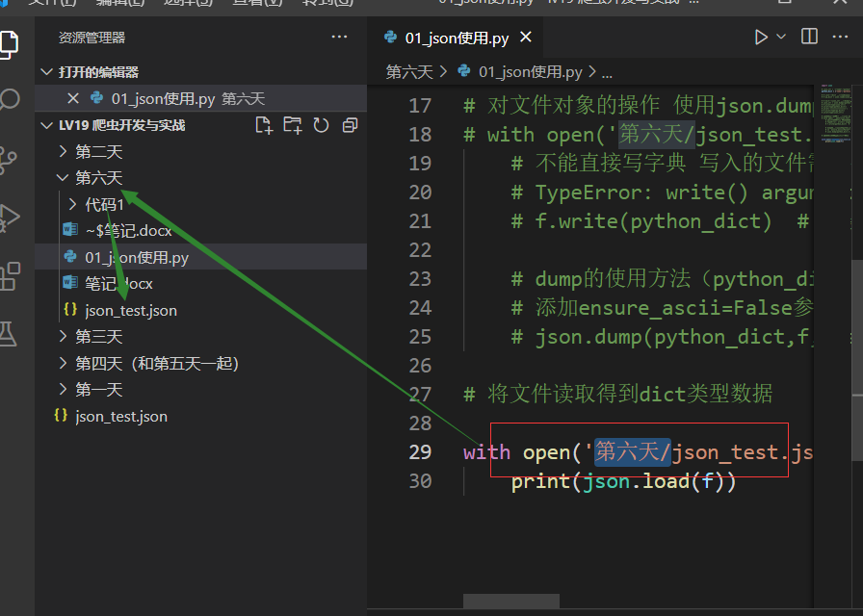863x616 pixels.
Task: Click line number 29 in gutter
Action: [420, 452]
